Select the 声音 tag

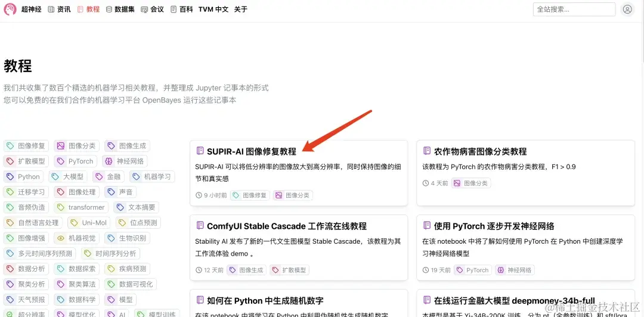click(x=120, y=192)
